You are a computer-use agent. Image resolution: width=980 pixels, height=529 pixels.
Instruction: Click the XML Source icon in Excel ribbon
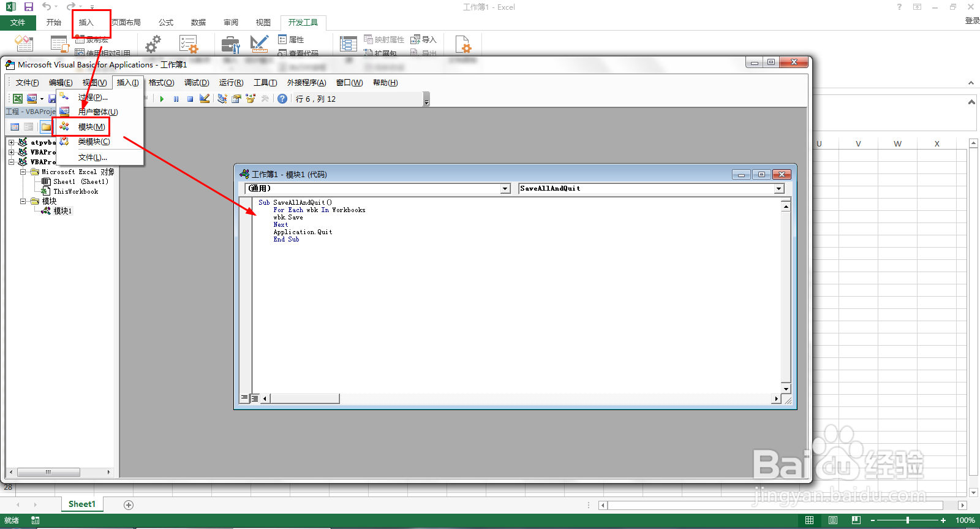(349, 44)
